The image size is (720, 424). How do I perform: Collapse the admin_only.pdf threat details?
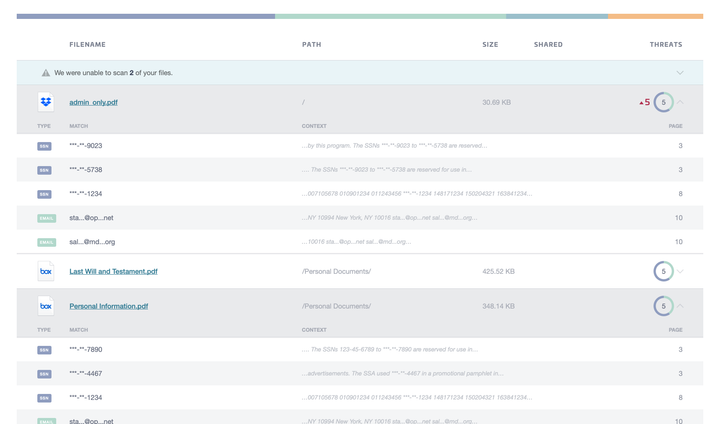point(681,102)
